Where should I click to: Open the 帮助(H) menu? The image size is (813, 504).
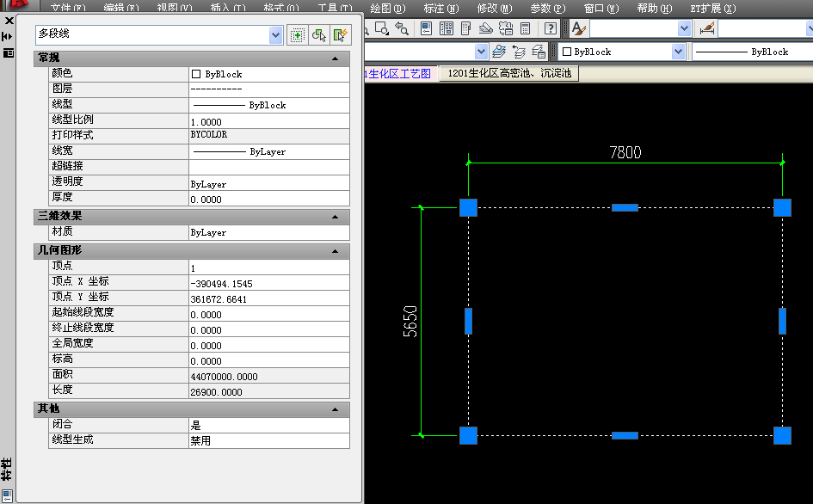(x=655, y=9)
